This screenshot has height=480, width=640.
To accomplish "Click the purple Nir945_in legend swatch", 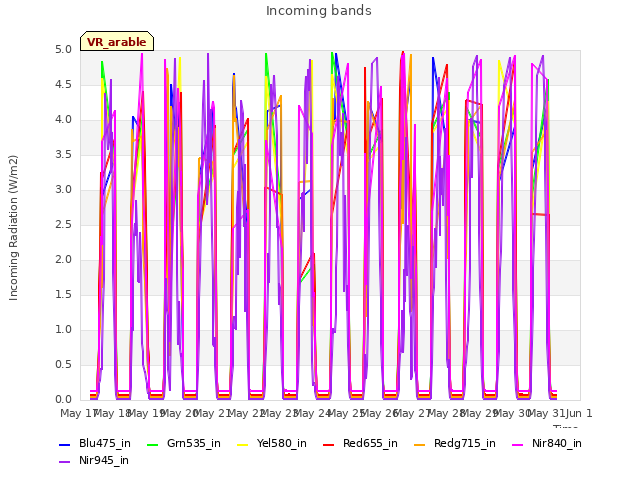I will coord(64,462).
